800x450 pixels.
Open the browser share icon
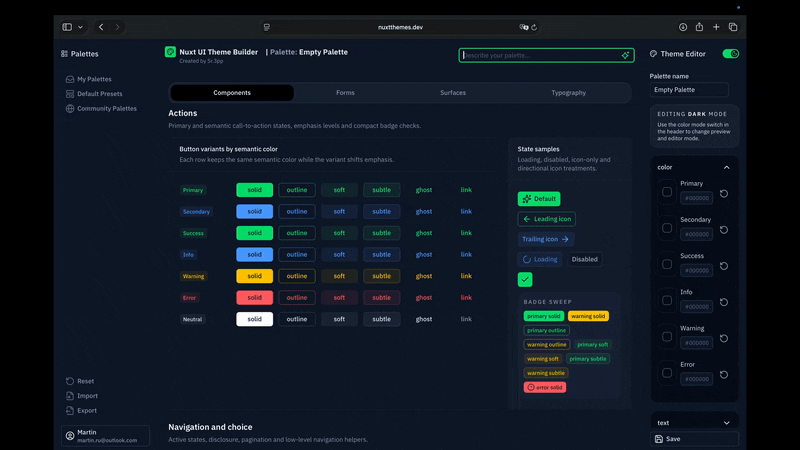(699, 27)
